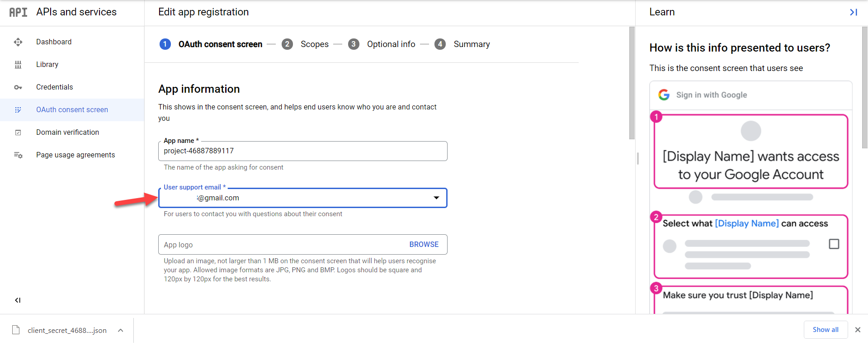Image resolution: width=868 pixels, height=346 pixels.
Task: Collapse the Learn panel
Action: [853, 12]
